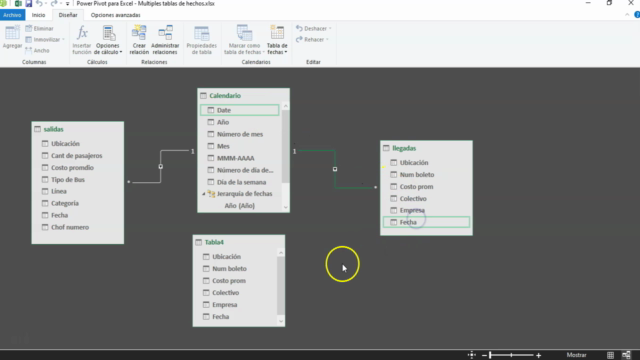Select the Diseñar ribbon tab
This screenshot has width=640, height=360.
tap(68, 15)
